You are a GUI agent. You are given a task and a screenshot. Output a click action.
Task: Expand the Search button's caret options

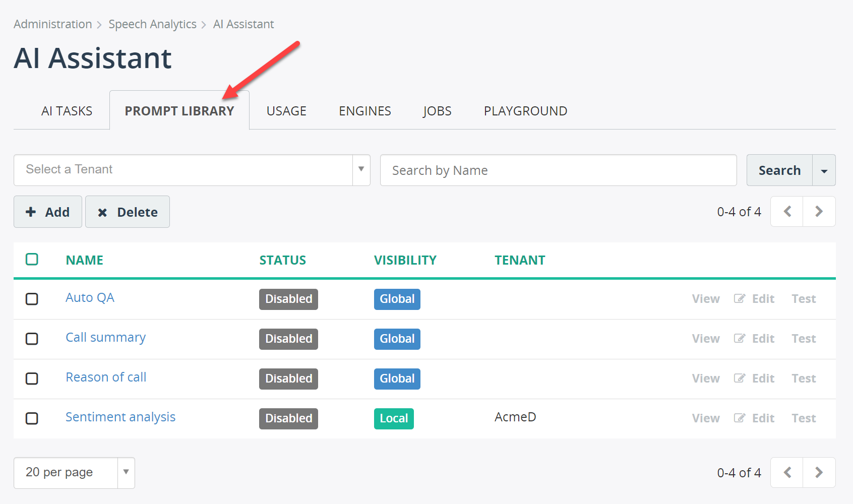(824, 170)
